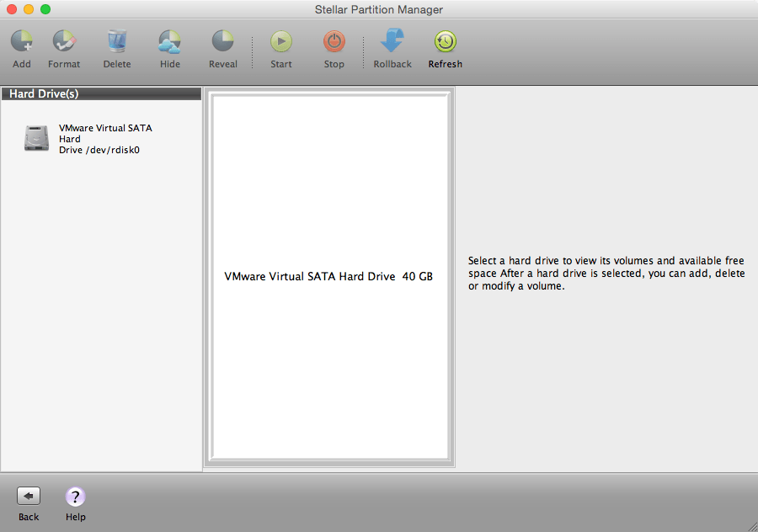
Task: Click the Hard Drive(s) panel header
Action: coord(102,93)
